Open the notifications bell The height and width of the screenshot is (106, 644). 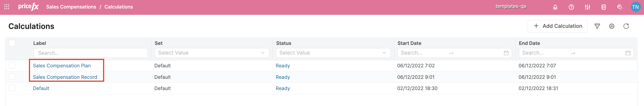coord(555,7)
